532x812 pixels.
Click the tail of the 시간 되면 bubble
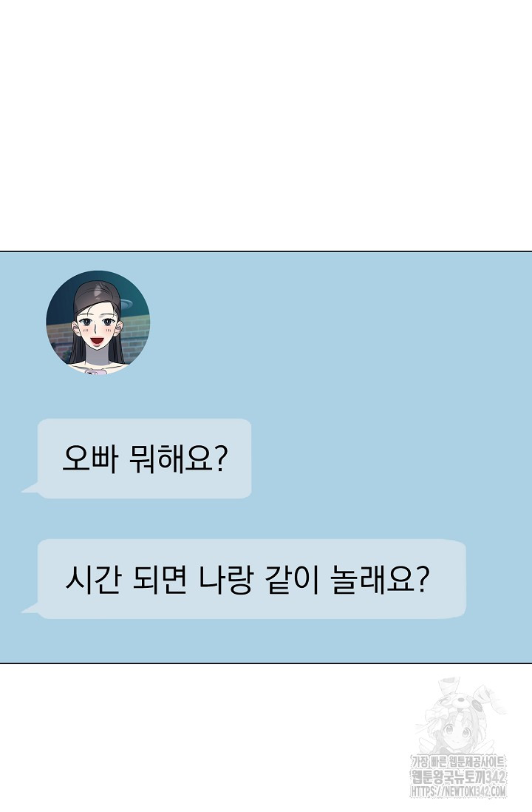pos(30,608)
